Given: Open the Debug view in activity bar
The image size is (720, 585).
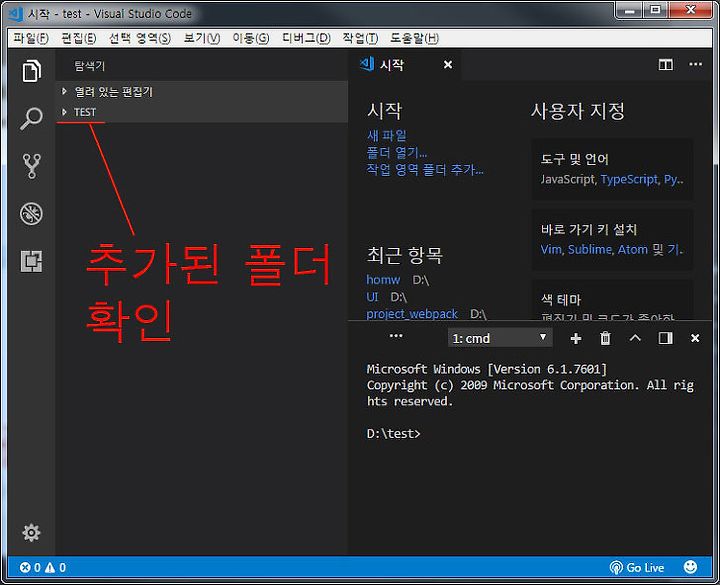Looking at the screenshot, I should click(x=31, y=214).
